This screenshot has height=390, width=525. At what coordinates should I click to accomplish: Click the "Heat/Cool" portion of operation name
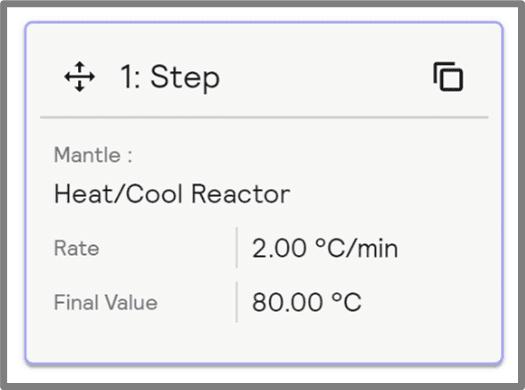point(118,194)
